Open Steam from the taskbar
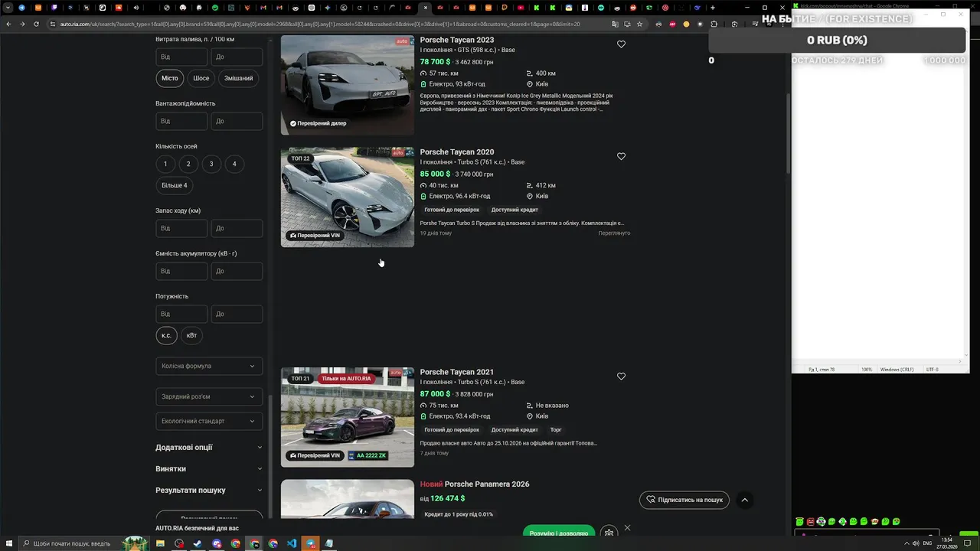This screenshot has height=551, width=980. (198, 543)
